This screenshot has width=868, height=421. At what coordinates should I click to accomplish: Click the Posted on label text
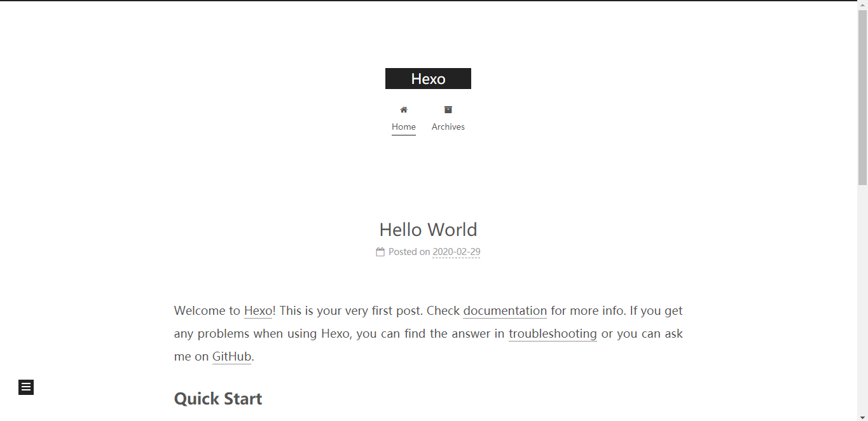coord(410,252)
